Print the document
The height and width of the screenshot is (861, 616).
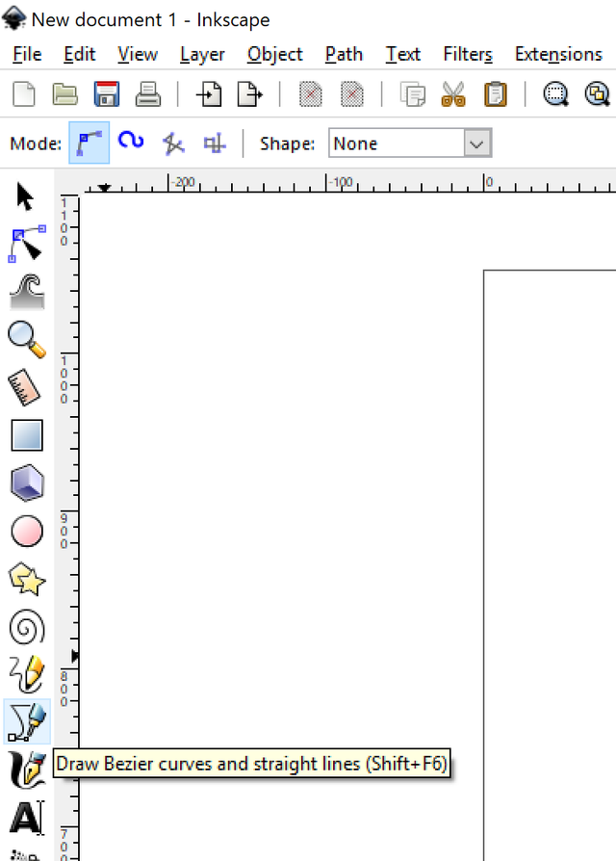point(148,93)
